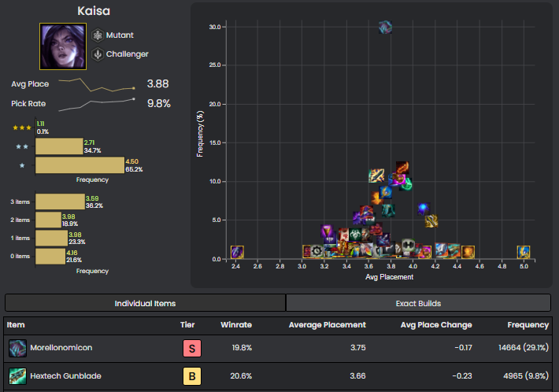Switch to the Exact Builds tab
The image size is (559, 392).
(417, 303)
